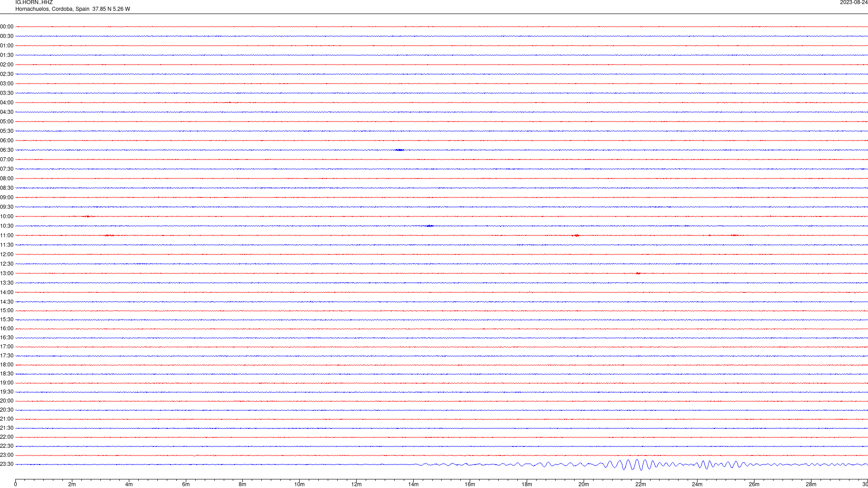The width and height of the screenshot is (868, 488).
Task: Click the 00:00 trace time label
Action: coord(7,27)
